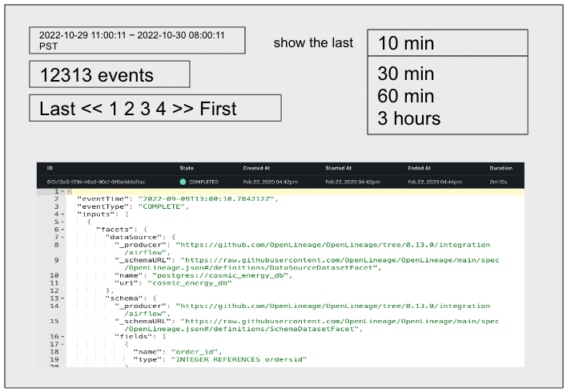
Task: Collapse the facets fold at line 6
Action: (62, 230)
